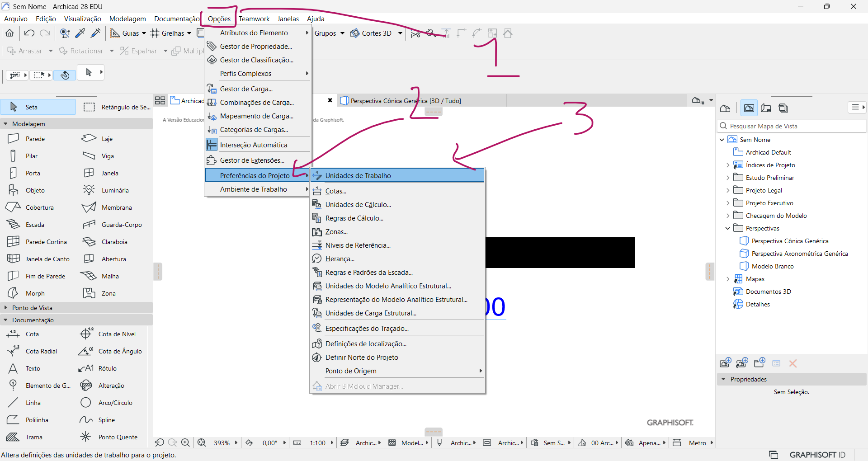This screenshot has width=868, height=461.
Task: Open the Documentação menu
Action: coord(176,19)
